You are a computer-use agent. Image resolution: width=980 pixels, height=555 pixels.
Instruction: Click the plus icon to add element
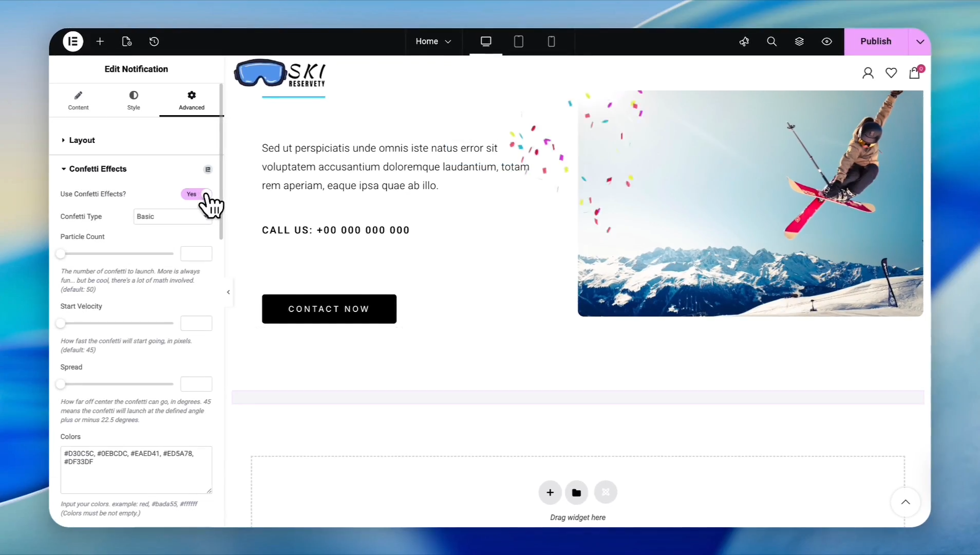(100, 42)
